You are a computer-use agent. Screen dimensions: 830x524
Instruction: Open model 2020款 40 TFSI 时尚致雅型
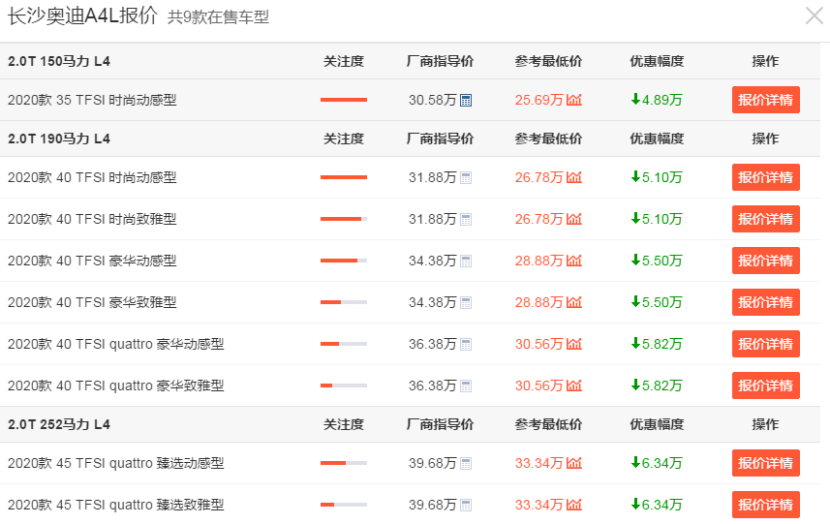click(92, 219)
